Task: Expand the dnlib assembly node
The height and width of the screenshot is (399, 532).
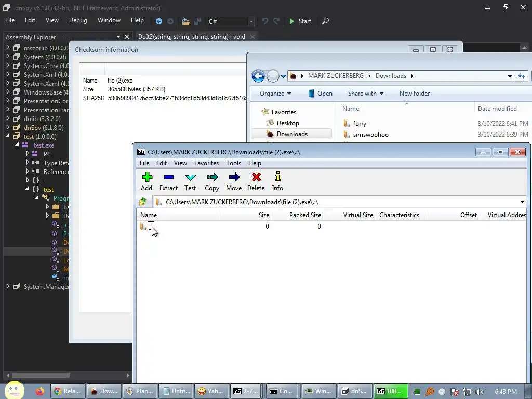Action: (x=8, y=118)
